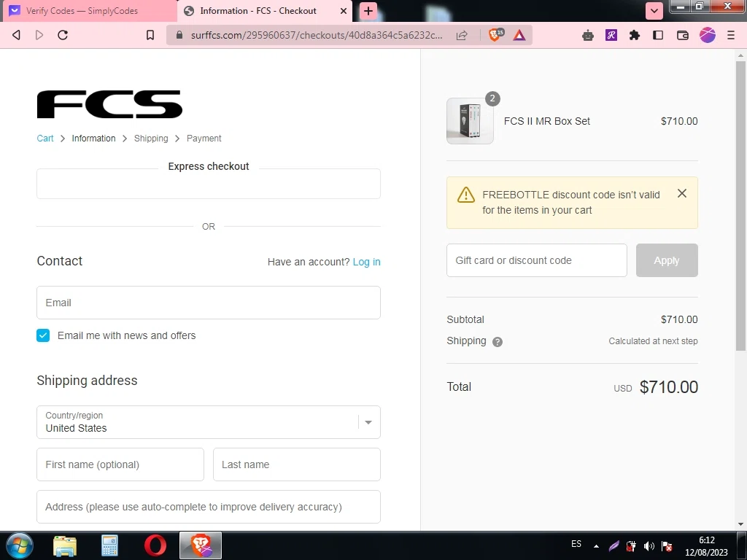Go forward to the next page
The height and width of the screenshot is (560, 747).
(x=39, y=35)
